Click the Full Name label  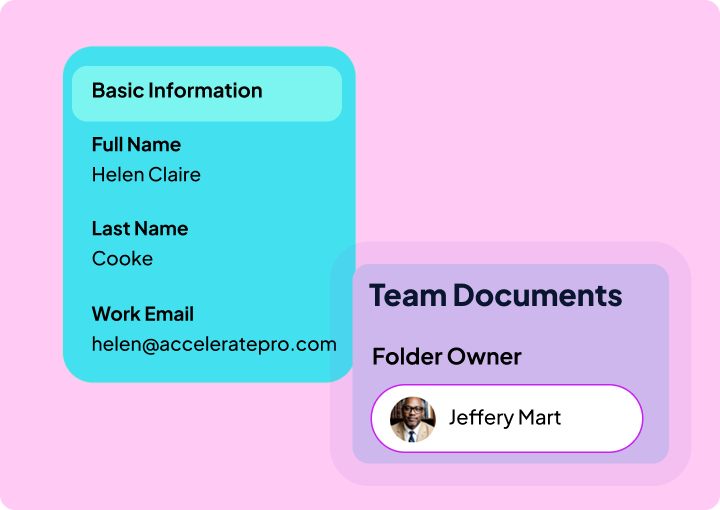tap(136, 145)
